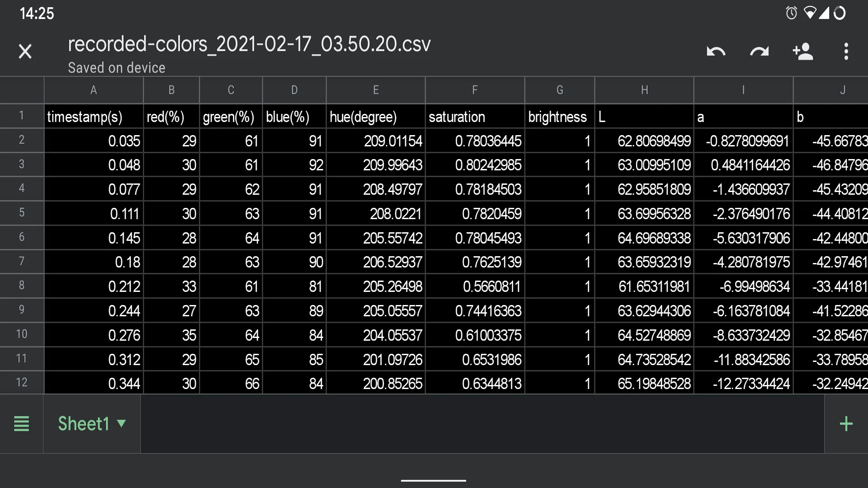Select column A header
This screenshot has height=488, width=868.
[x=94, y=90]
